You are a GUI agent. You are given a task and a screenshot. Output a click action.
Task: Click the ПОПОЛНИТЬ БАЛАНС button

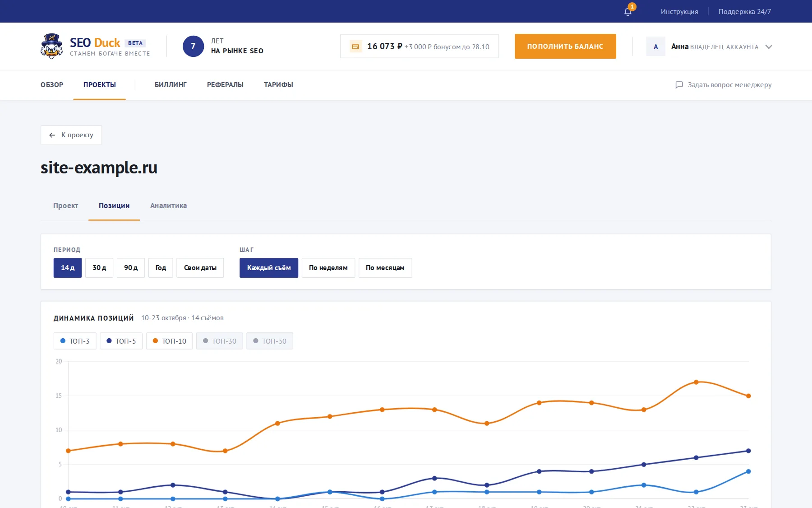[x=565, y=46]
